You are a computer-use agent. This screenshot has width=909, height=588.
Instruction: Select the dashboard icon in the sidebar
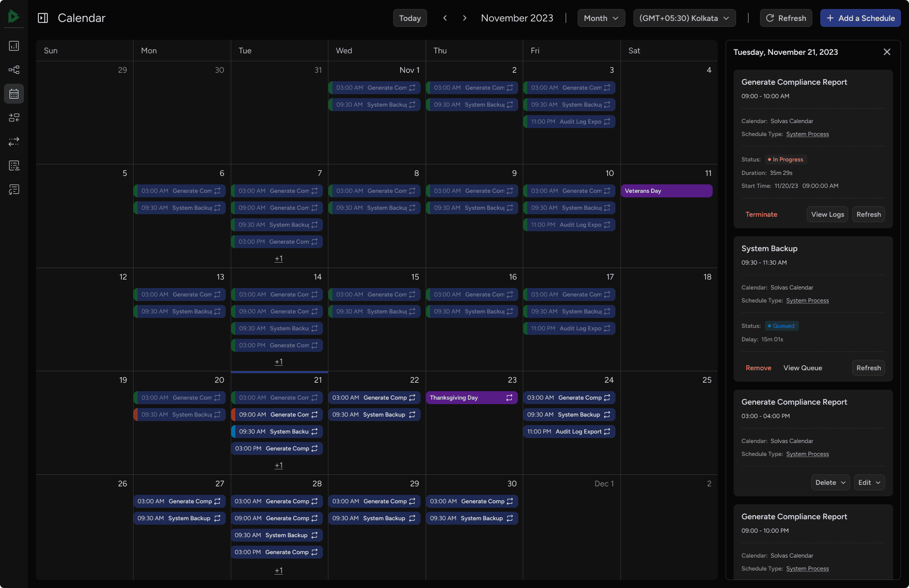[x=14, y=46]
